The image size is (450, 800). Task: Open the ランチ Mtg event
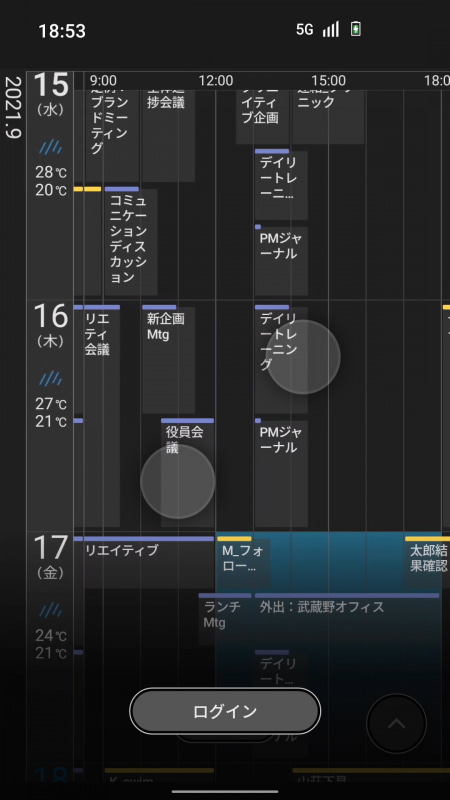point(225,619)
